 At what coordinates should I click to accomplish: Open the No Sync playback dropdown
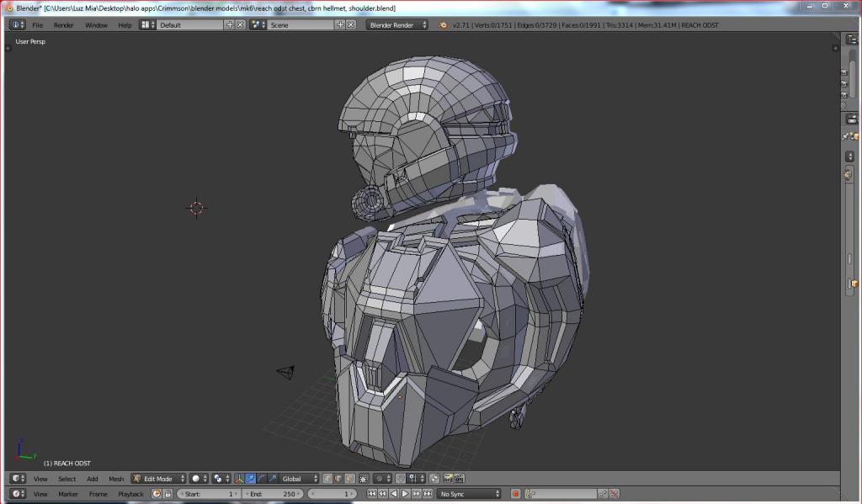(x=470, y=494)
